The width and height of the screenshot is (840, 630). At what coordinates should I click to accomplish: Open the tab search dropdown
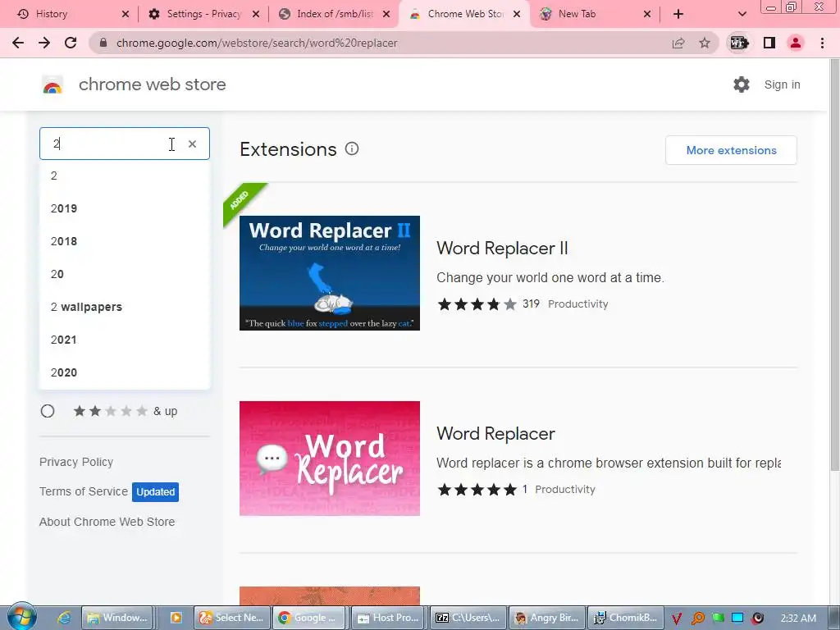tap(742, 14)
